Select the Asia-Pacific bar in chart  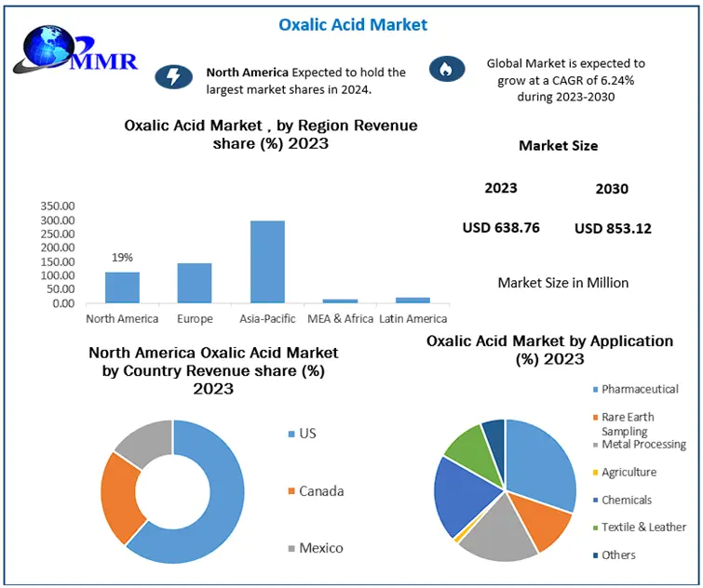point(267,261)
